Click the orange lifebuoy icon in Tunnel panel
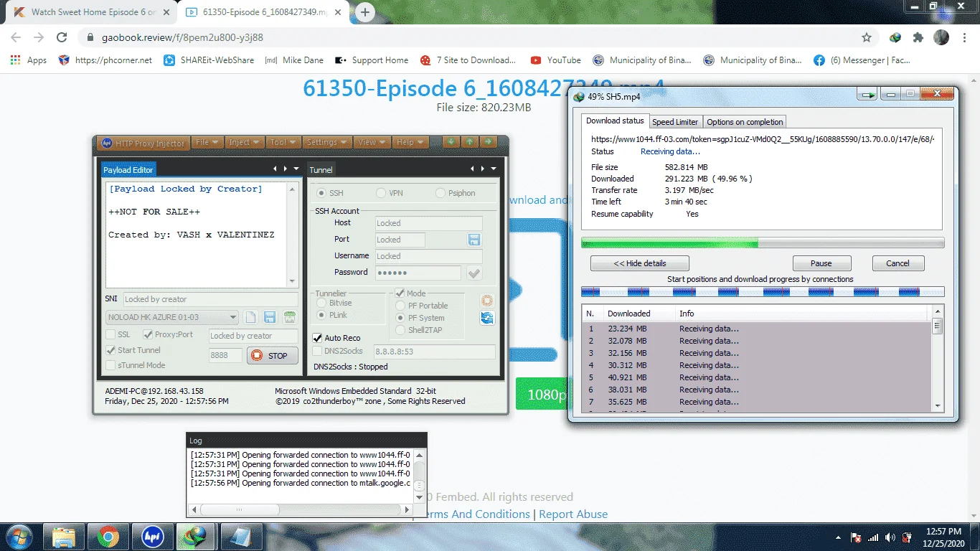The image size is (980, 551). pos(487,301)
